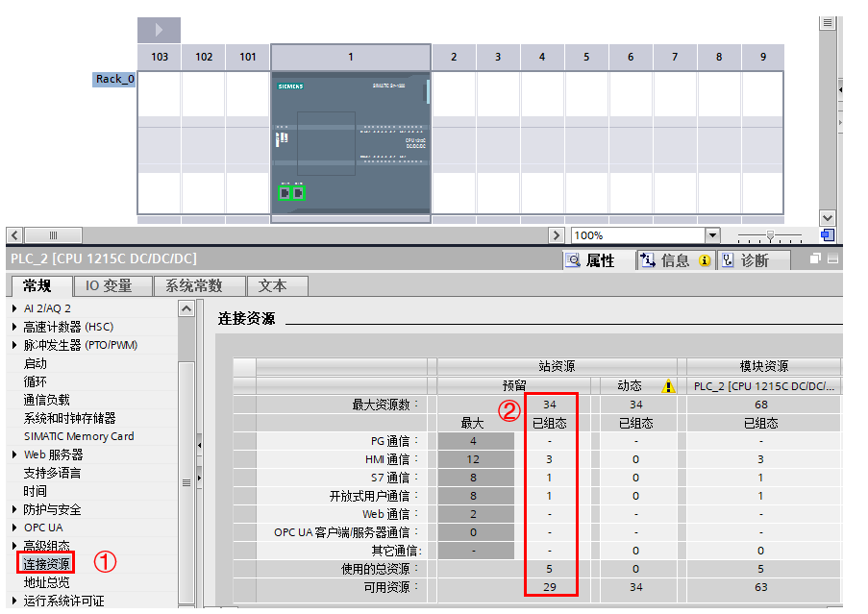
Task: Expand the Web 服务器 node
Action: (15, 454)
